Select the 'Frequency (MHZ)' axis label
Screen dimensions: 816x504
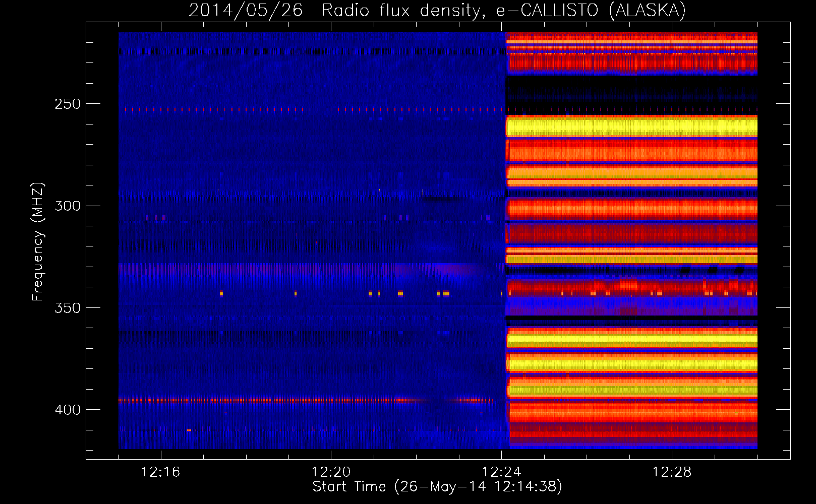(38, 242)
